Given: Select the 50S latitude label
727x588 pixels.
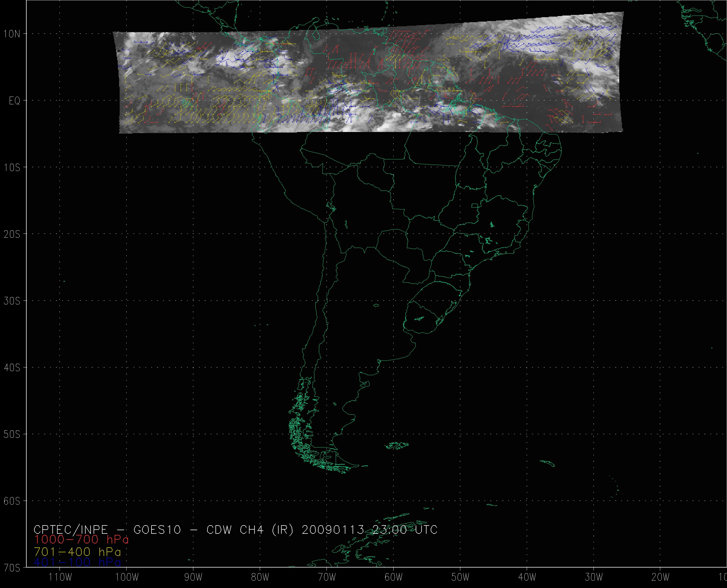Looking at the screenshot, I should [x=12, y=434].
